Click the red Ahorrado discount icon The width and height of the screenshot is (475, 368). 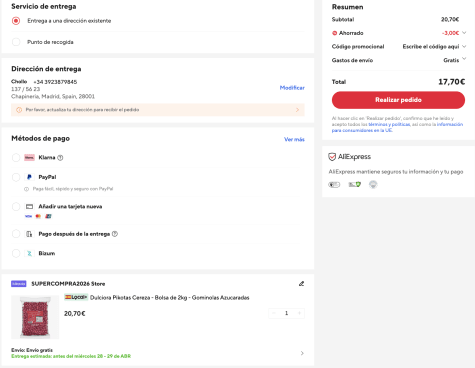tap(334, 33)
